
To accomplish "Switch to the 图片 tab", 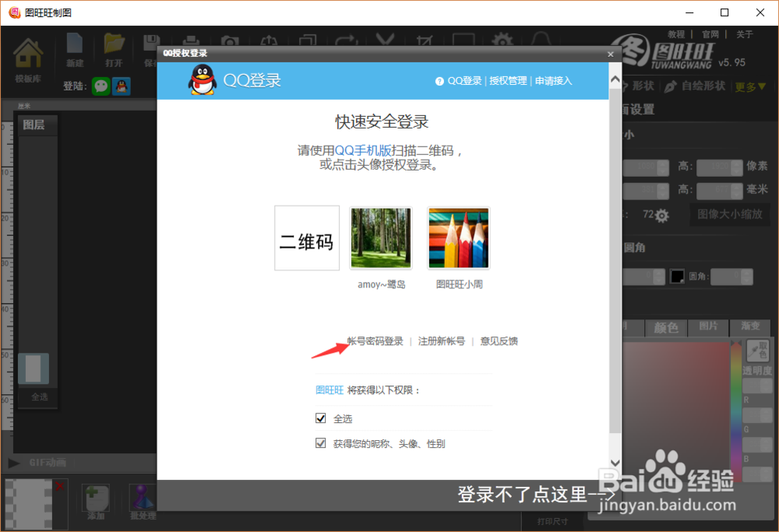I will coord(708,326).
